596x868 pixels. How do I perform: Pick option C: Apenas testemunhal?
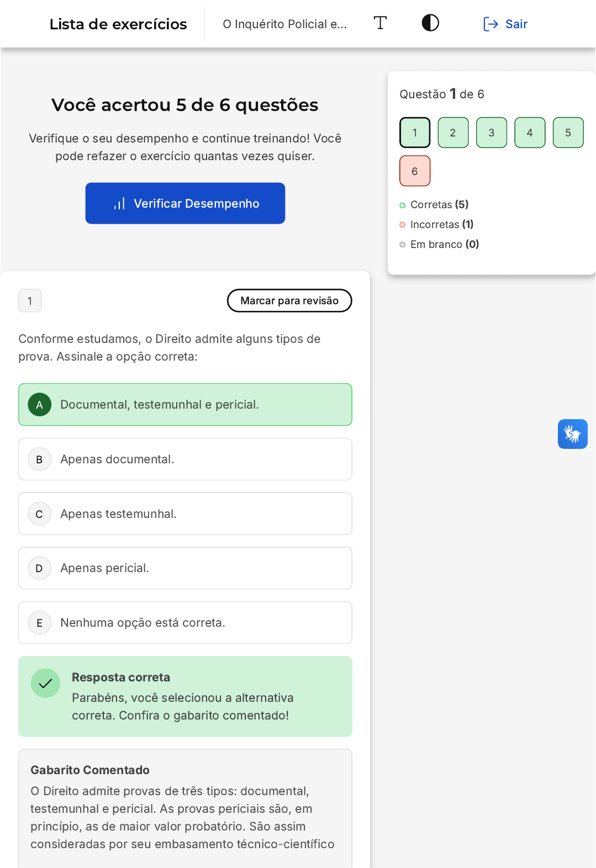click(x=185, y=514)
